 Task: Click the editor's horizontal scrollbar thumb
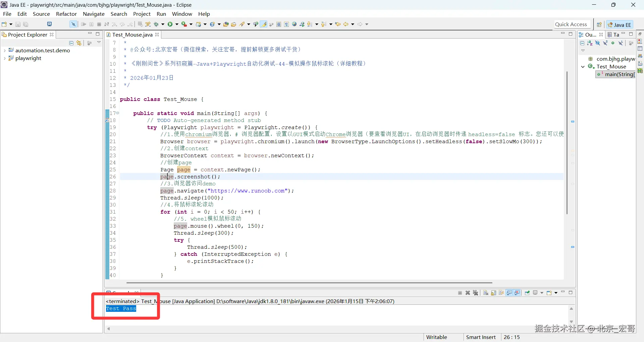click(309, 283)
